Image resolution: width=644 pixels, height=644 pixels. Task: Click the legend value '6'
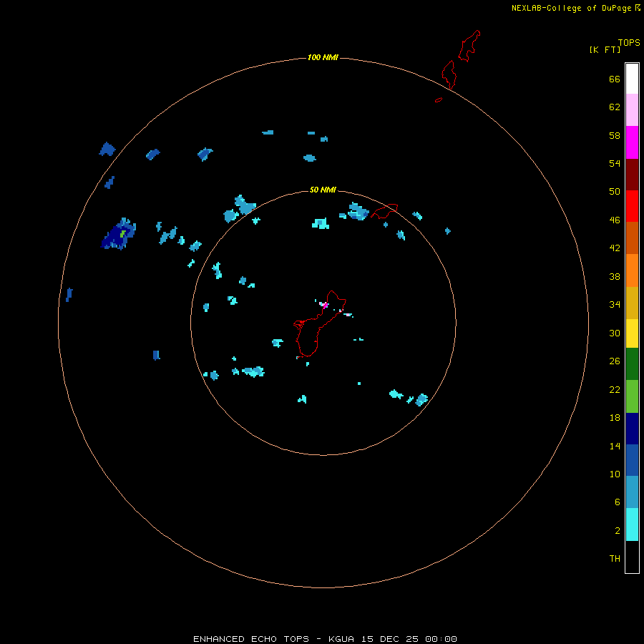(x=617, y=502)
